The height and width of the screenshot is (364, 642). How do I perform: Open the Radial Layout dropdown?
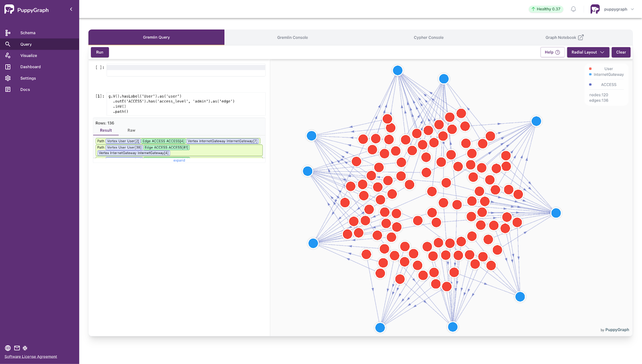point(588,52)
